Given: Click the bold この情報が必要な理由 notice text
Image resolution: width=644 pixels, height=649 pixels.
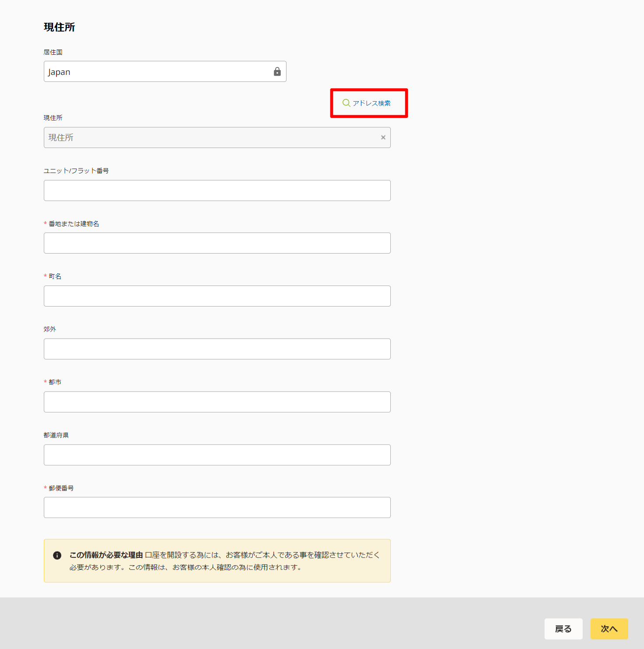Looking at the screenshot, I should (106, 555).
